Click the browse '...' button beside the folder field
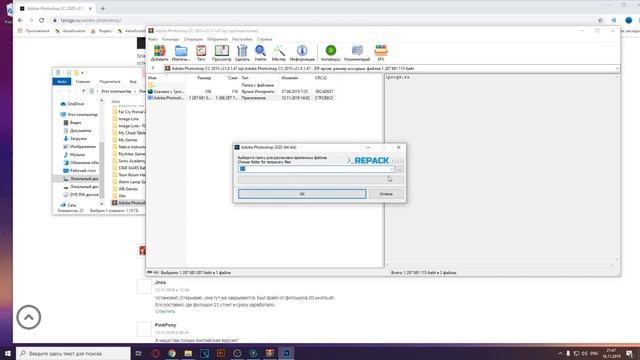 (x=400, y=169)
